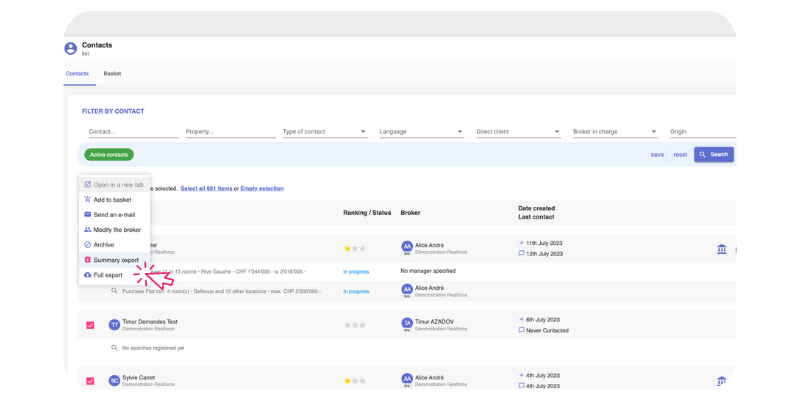Screen dimensions: 800x400
Task: Open contact Sylvie Carret
Action: click(139, 378)
